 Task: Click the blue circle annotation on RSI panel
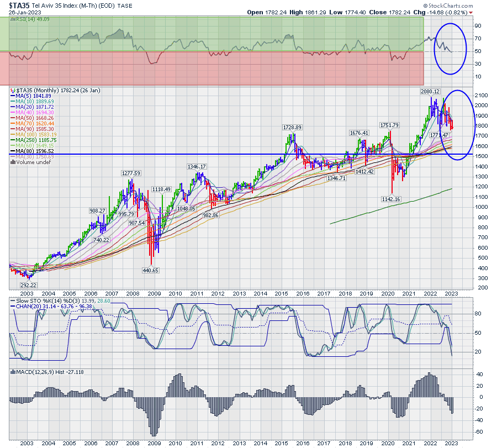451,49
